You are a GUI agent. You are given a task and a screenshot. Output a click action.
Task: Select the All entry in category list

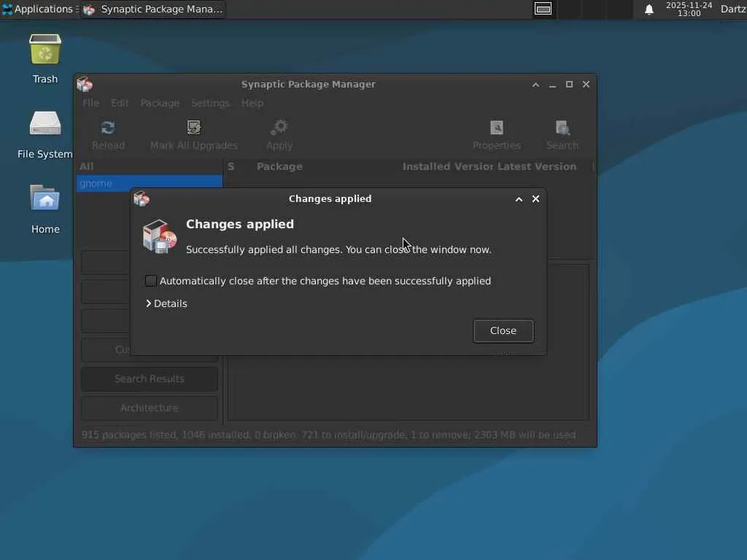pos(149,167)
